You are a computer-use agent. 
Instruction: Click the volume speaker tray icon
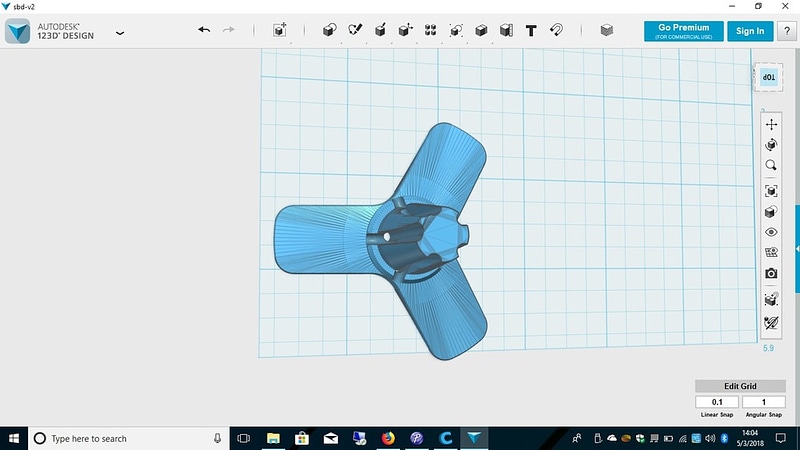tap(710, 438)
